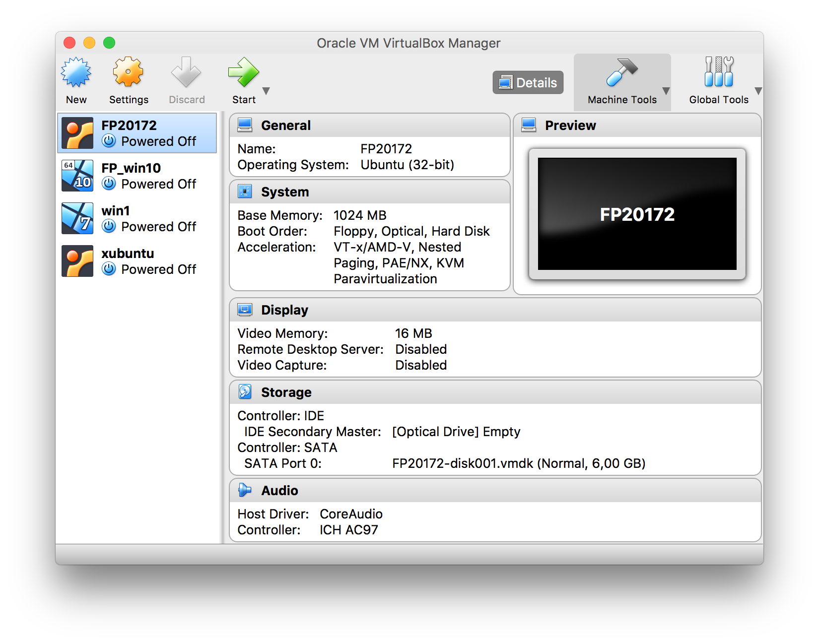Open Settings with the gear icon
Image resolution: width=819 pixels, height=644 pixels.
128,72
